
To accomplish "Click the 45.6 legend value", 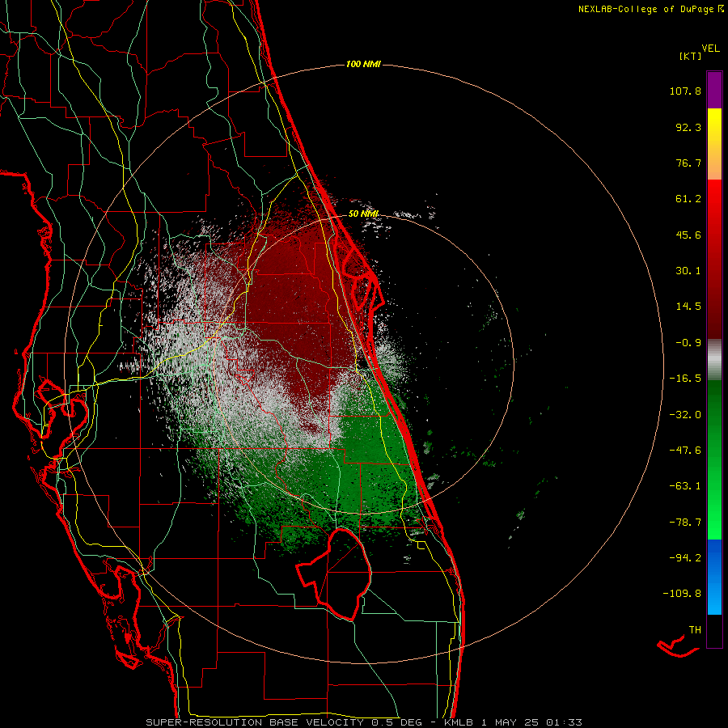I will click(x=688, y=235).
